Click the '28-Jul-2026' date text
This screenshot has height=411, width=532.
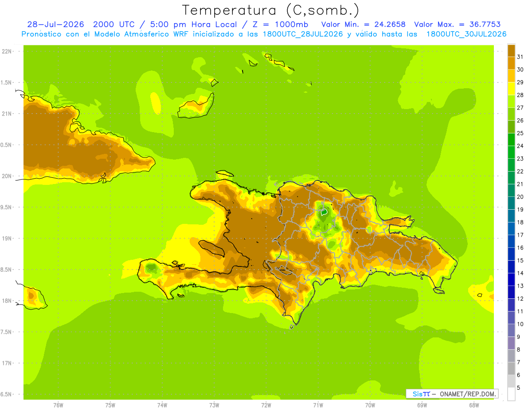tap(56, 24)
